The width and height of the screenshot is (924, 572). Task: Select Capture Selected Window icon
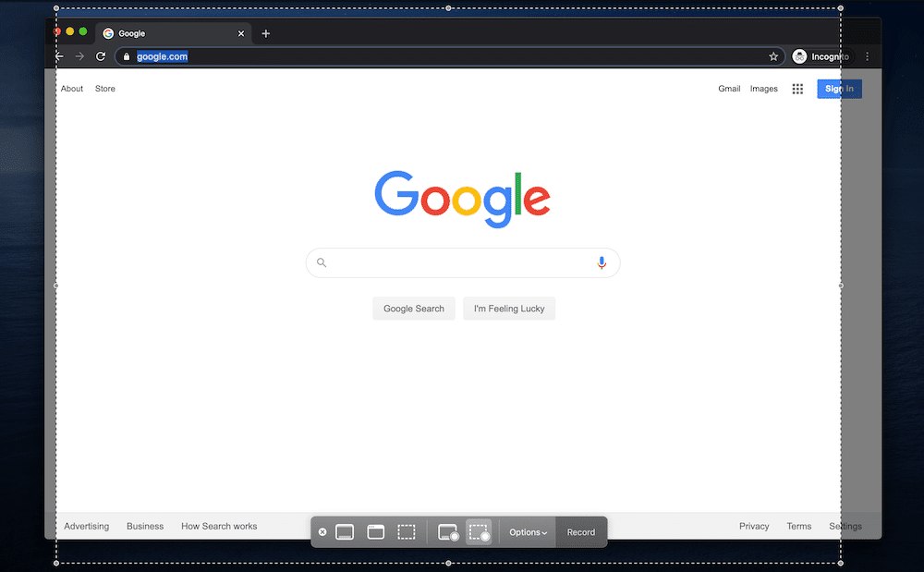coord(376,532)
